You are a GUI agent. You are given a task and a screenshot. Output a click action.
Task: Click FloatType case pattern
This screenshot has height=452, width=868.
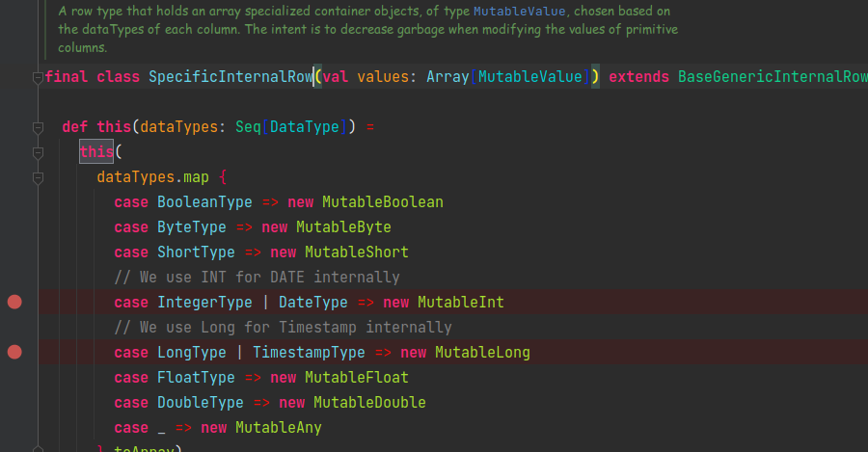(196, 378)
